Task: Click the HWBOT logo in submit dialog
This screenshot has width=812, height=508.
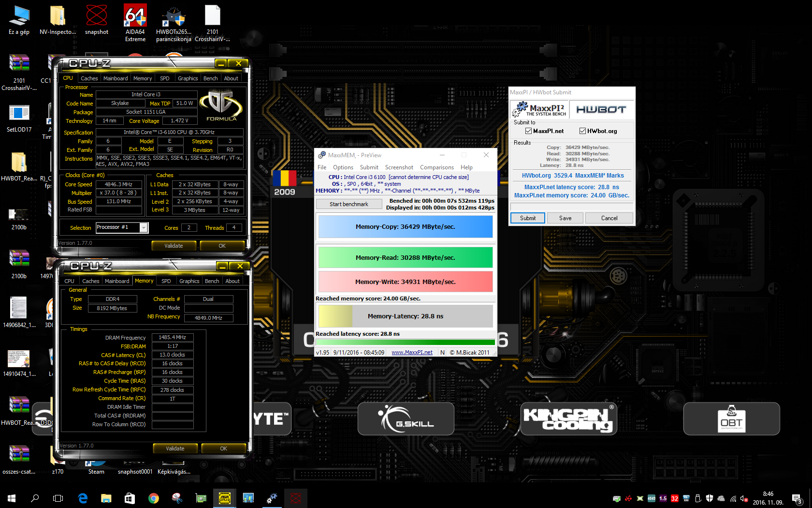Action: 601,109
